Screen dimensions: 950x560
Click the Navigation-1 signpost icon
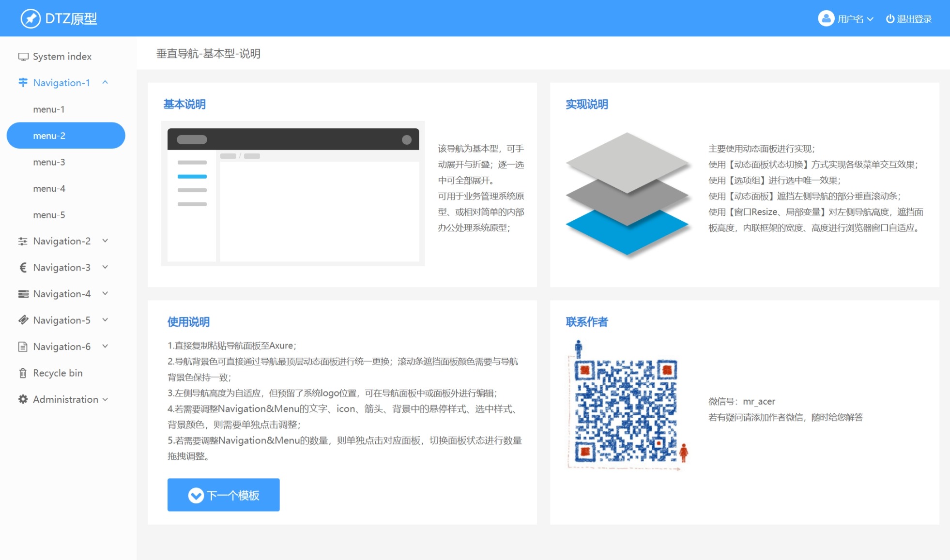[23, 83]
